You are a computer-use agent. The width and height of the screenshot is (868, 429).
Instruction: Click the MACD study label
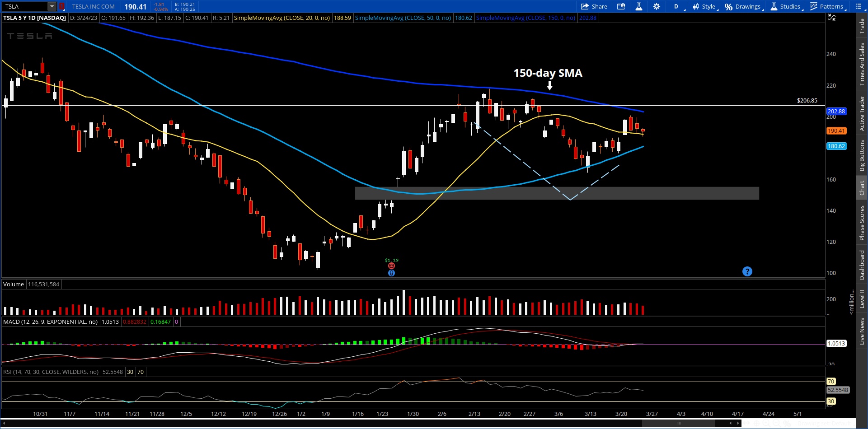(50, 322)
